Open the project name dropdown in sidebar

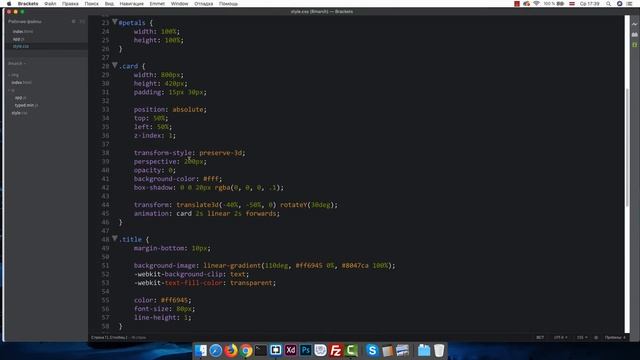coord(17,63)
